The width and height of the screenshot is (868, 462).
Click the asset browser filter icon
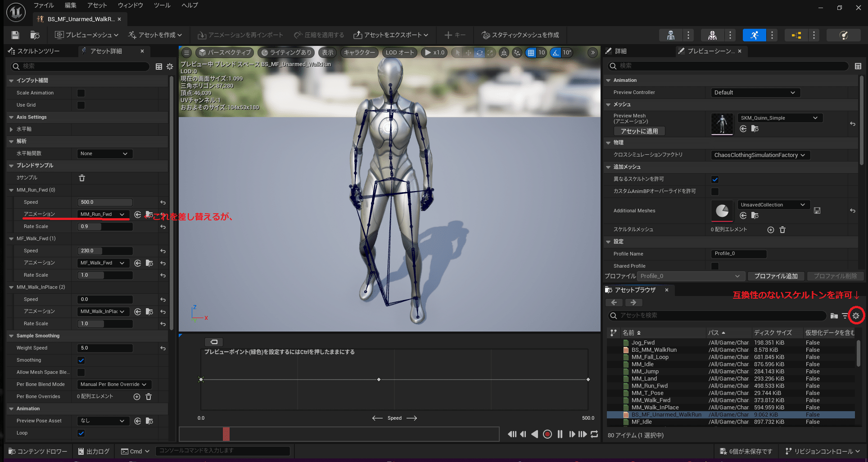[x=845, y=316]
